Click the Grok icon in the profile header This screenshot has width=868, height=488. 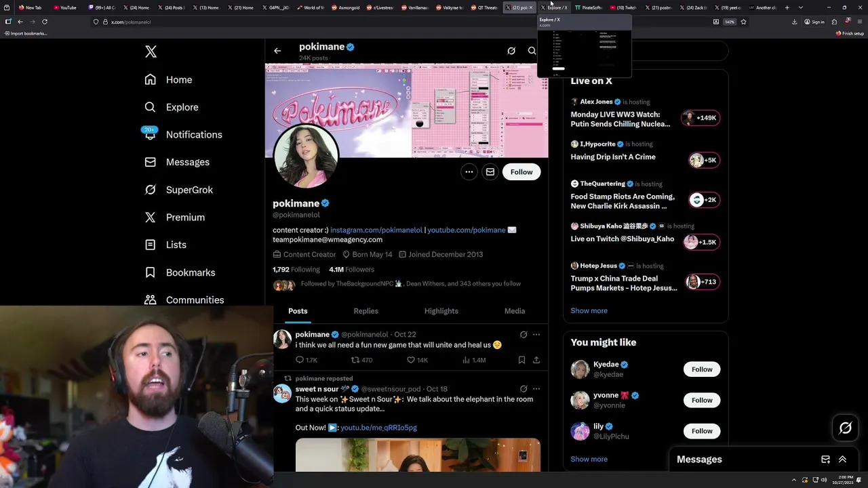point(511,51)
